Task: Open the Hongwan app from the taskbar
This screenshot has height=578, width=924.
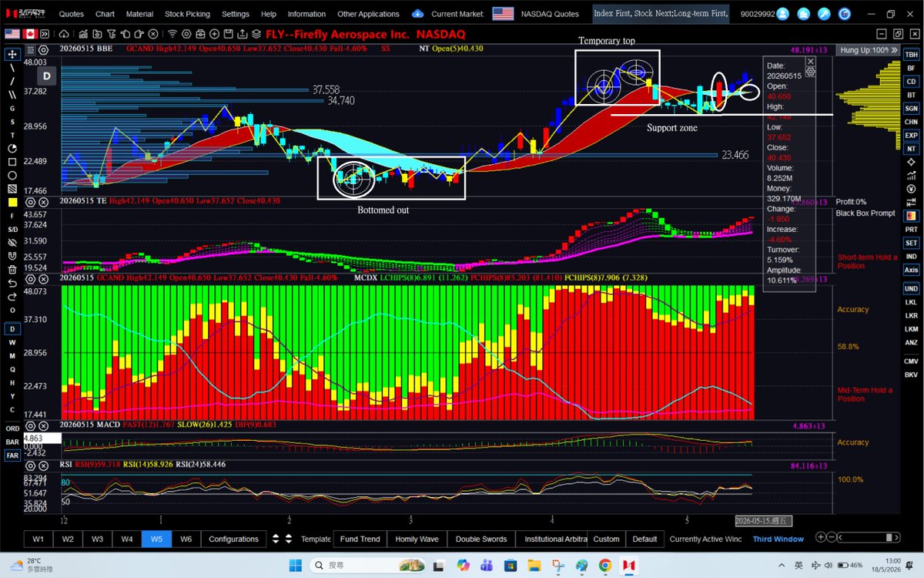Action: [x=629, y=566]
